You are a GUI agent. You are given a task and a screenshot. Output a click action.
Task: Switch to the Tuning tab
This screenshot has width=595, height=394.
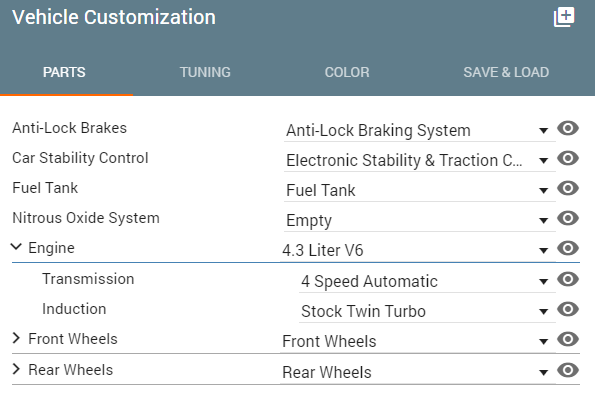(205, 72)
